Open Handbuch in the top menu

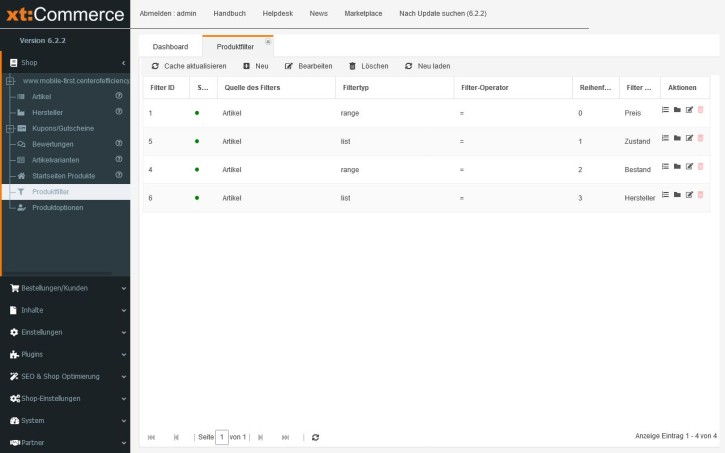229,13
